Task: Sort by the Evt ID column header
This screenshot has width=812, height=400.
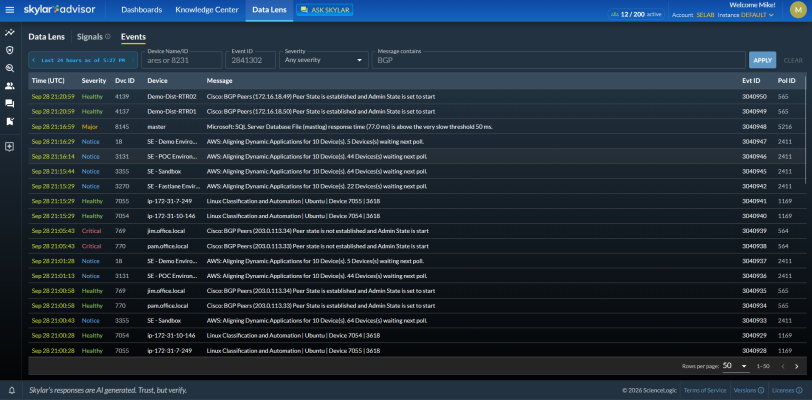Action: coord(751,81)
